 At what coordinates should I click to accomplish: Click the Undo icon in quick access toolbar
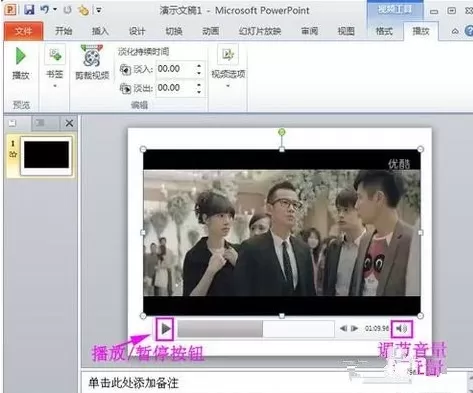coord(45,10)
